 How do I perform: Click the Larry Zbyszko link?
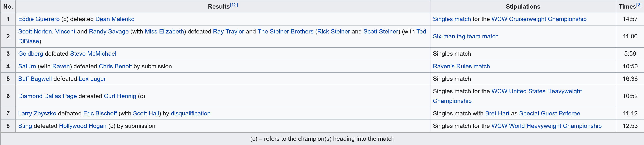[x=37, y=113]
